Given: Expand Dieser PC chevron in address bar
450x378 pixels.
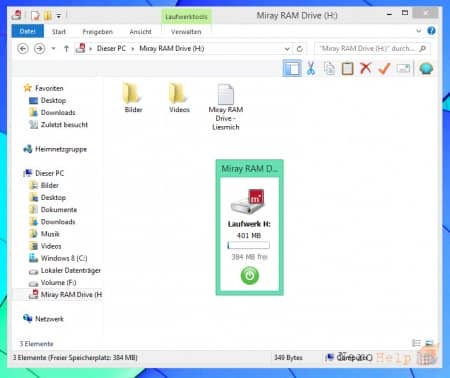Looking at the screenshot, I should point(133,49).
